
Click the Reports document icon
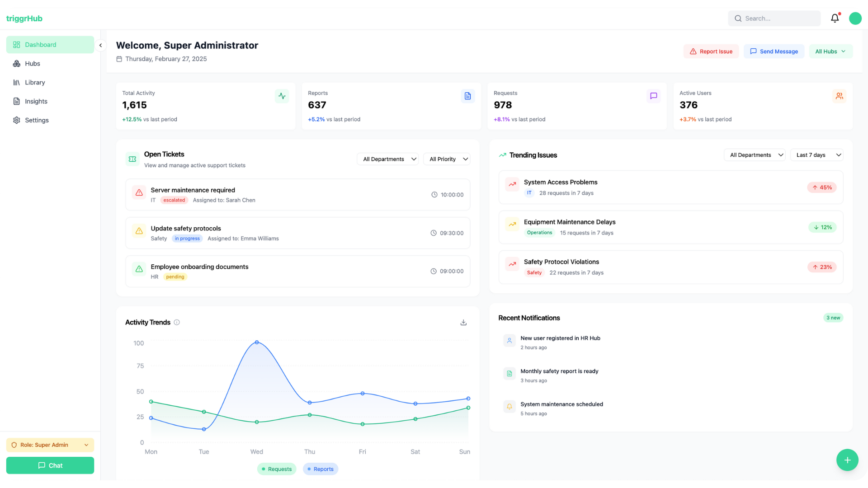[467, 96]
